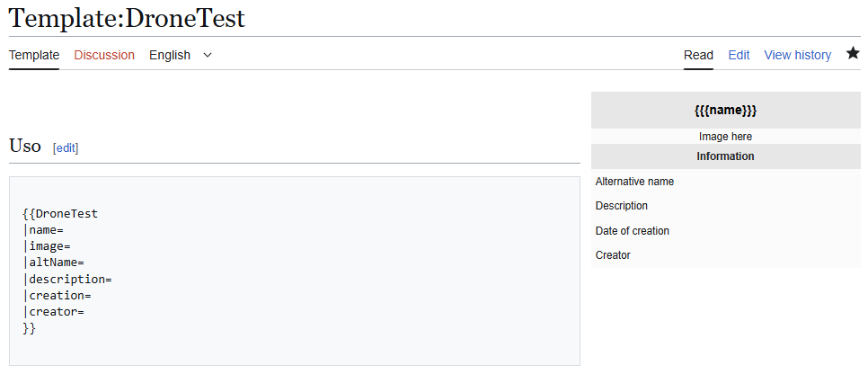This screenshot has width=868, height=383.
Task: Select the Read view tab
Action: 698,55
